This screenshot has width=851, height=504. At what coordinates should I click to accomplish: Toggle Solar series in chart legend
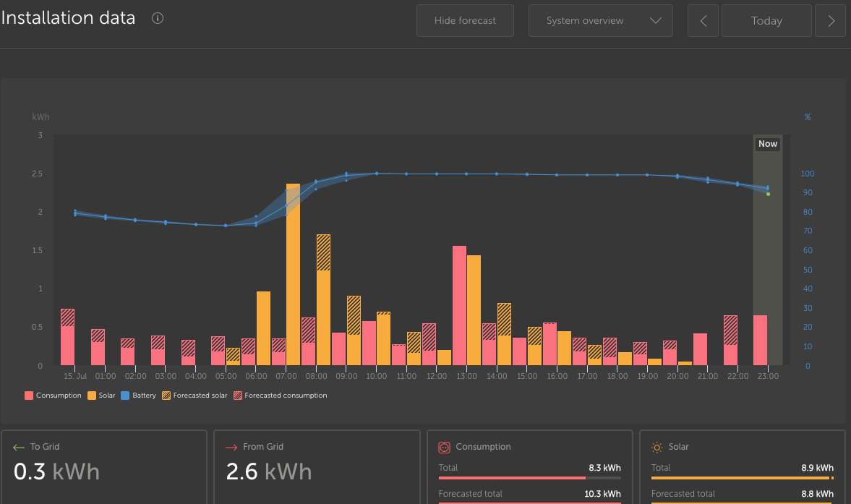point(101,396)
